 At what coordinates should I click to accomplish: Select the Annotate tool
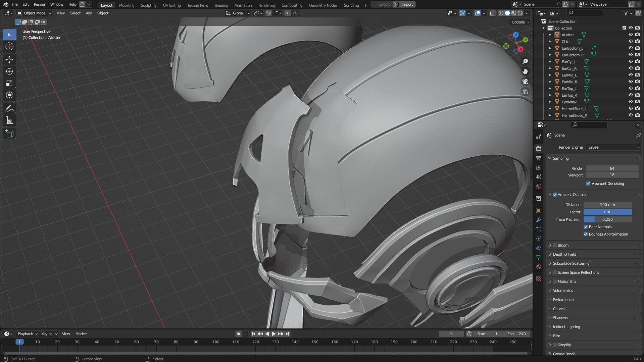(x=9, y=109)
